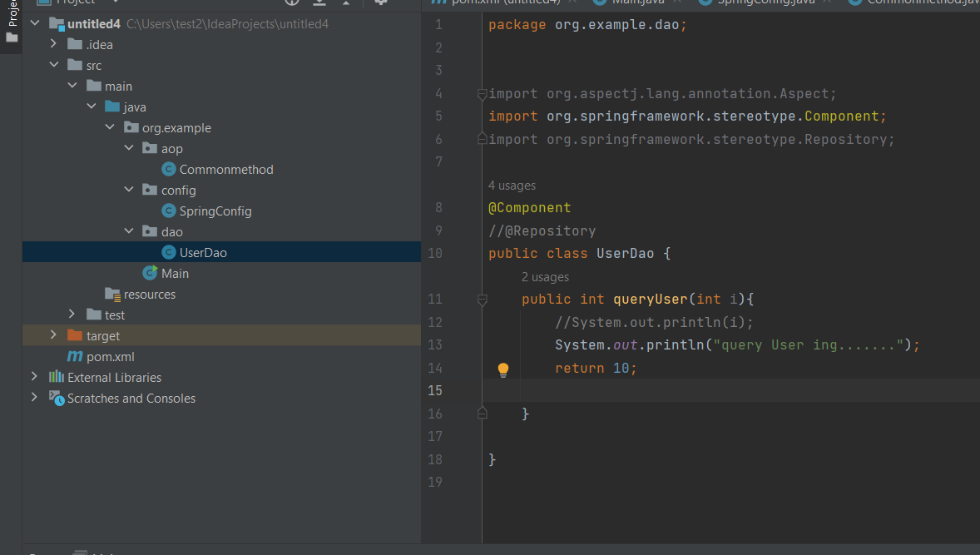Select the target folder row label
980x555 pixels.
tap(103, 335)
